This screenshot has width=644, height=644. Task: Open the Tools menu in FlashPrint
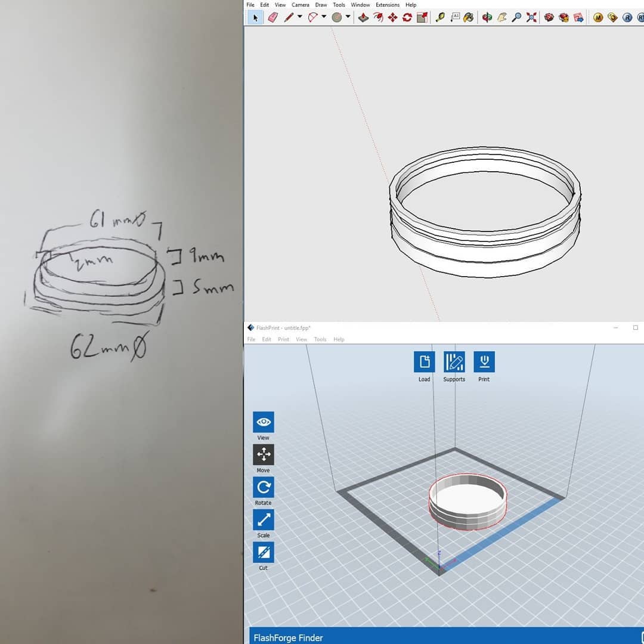click(x=320, y=339)
